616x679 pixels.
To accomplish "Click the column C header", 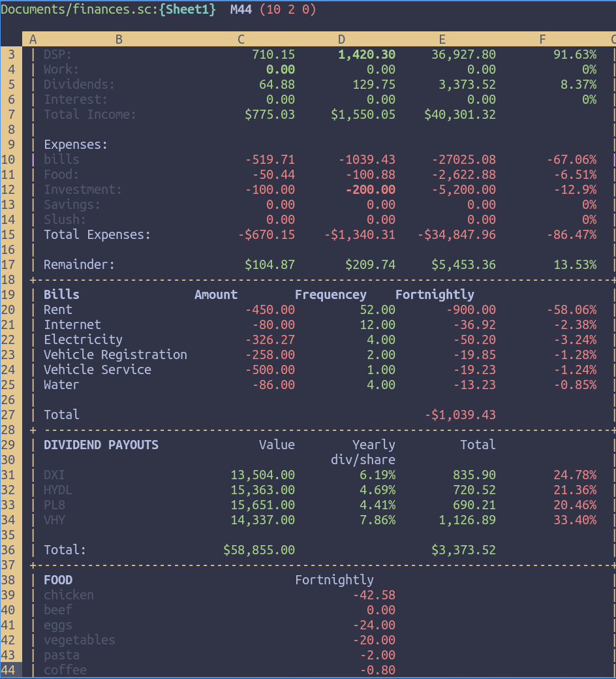I will click(241, 39).
